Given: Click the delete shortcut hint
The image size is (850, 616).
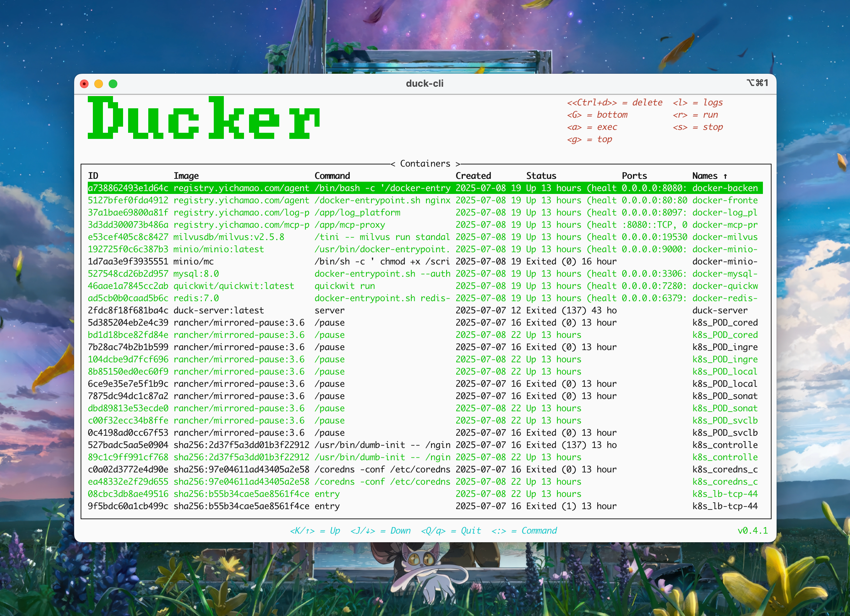Looking at the screenshot, I should pos(615,102).
